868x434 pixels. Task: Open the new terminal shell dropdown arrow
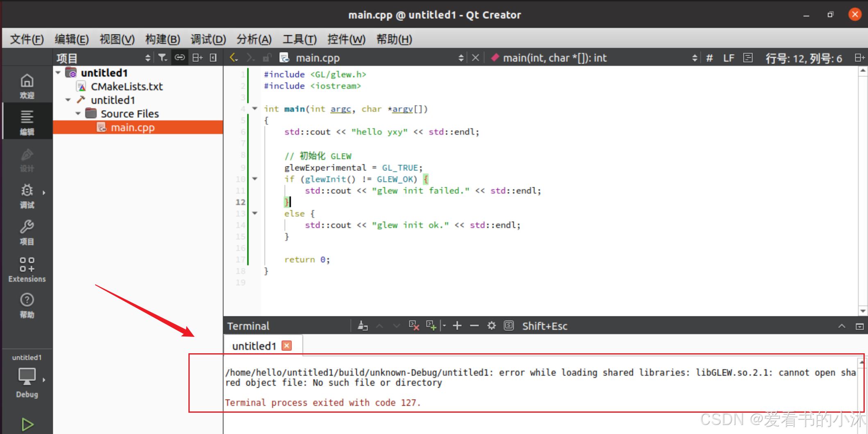(x=444, y=326)
